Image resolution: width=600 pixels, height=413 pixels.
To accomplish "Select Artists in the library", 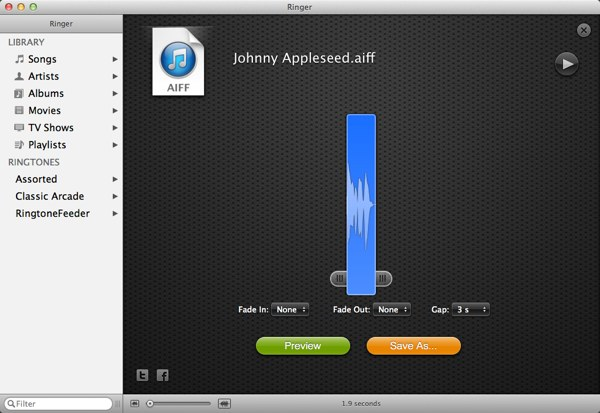I will [43, 76].
